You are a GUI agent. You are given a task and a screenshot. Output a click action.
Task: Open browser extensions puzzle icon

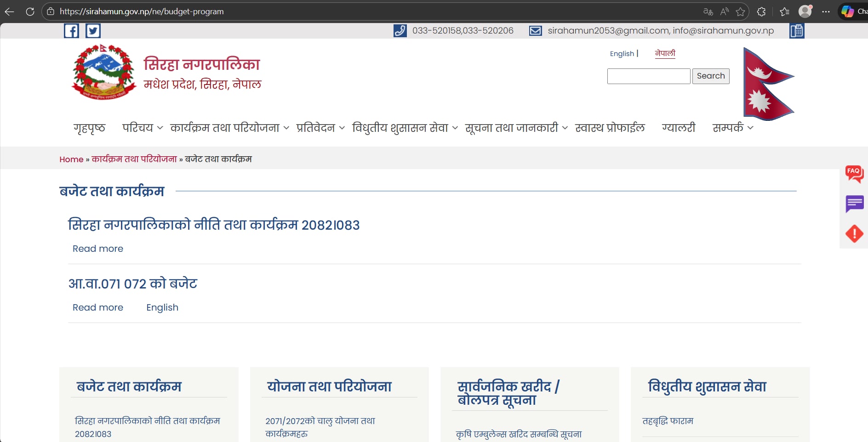tap(761, 11)
